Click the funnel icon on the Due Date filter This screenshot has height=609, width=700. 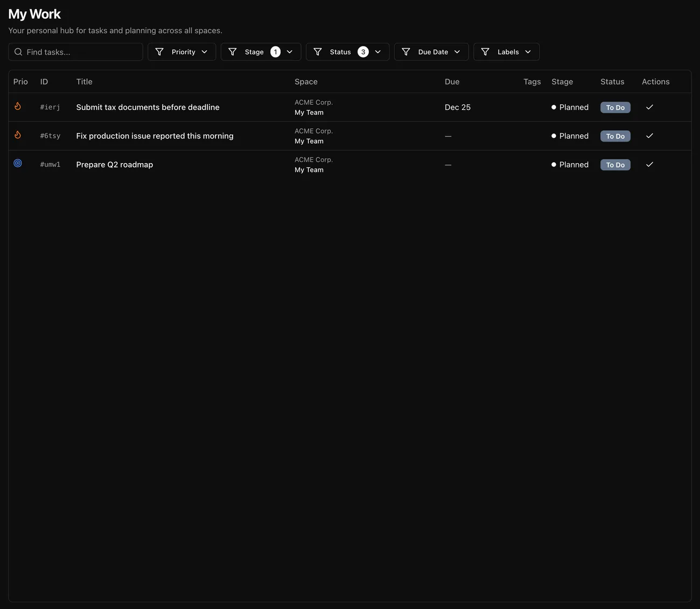[x=406, y=52]
